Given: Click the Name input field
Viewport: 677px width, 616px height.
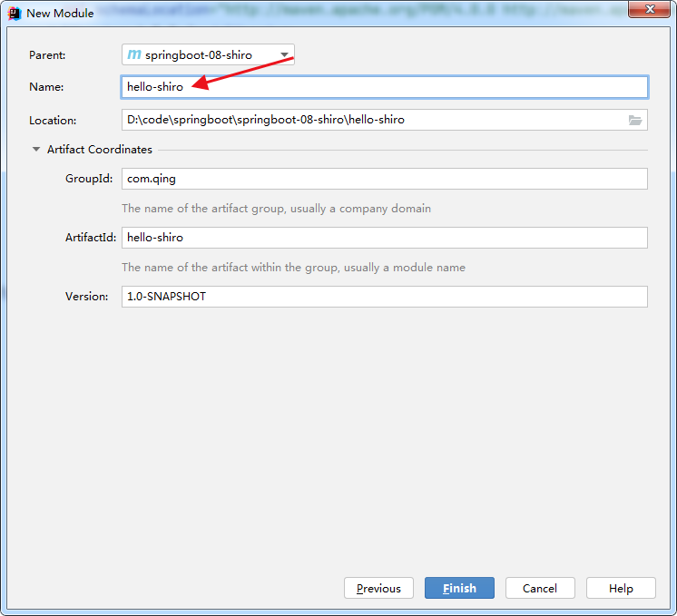Looking at the screenshot, I should click(x=385, y=87).
